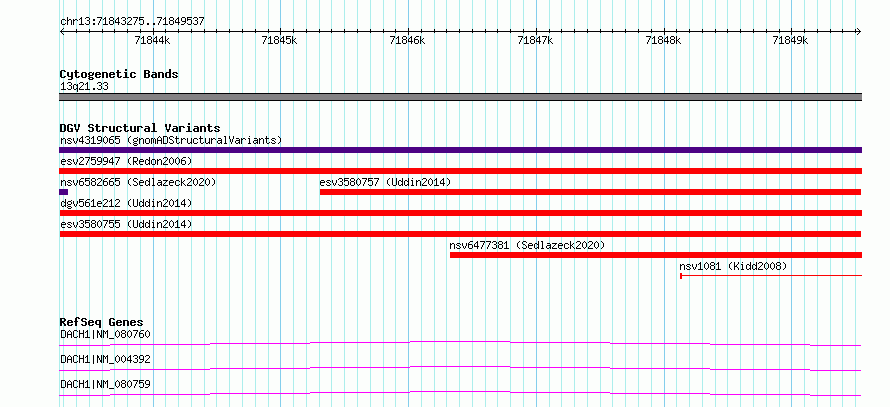Image resolution: width=890 pixels, height=407 pixels.
Task: Click the ruler's right arrow end
Action: coord(859,31)
